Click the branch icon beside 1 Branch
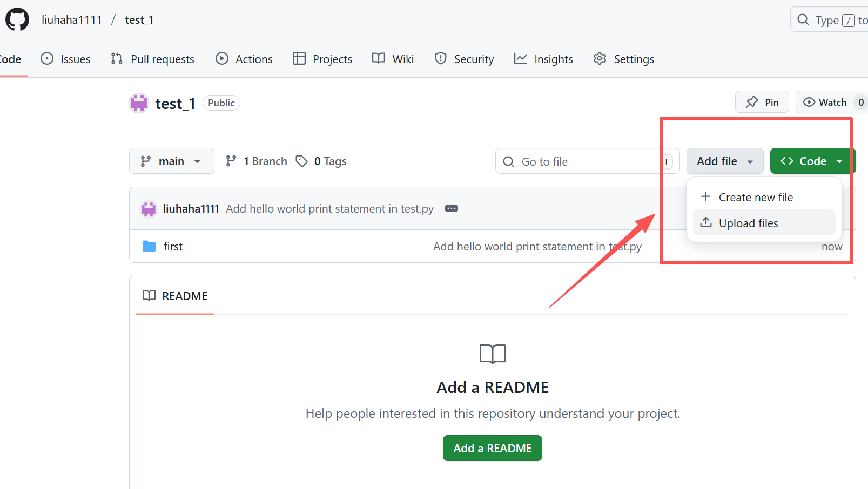Viewport: 868px width, 489px height. click(x=231, y=161)
